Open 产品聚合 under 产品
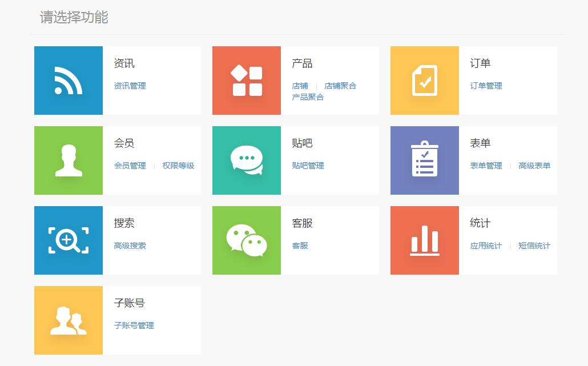Screen dimensions: 588x366 click(308, 97)
